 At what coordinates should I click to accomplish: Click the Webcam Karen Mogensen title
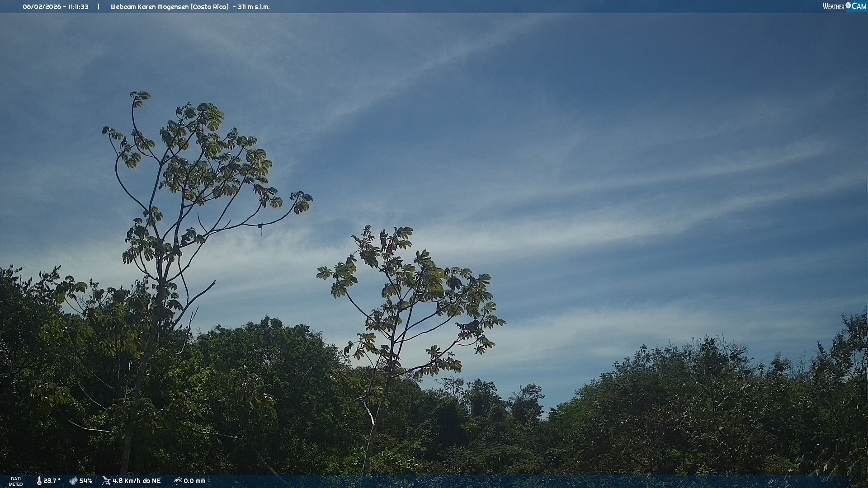(x=149, y=7)
